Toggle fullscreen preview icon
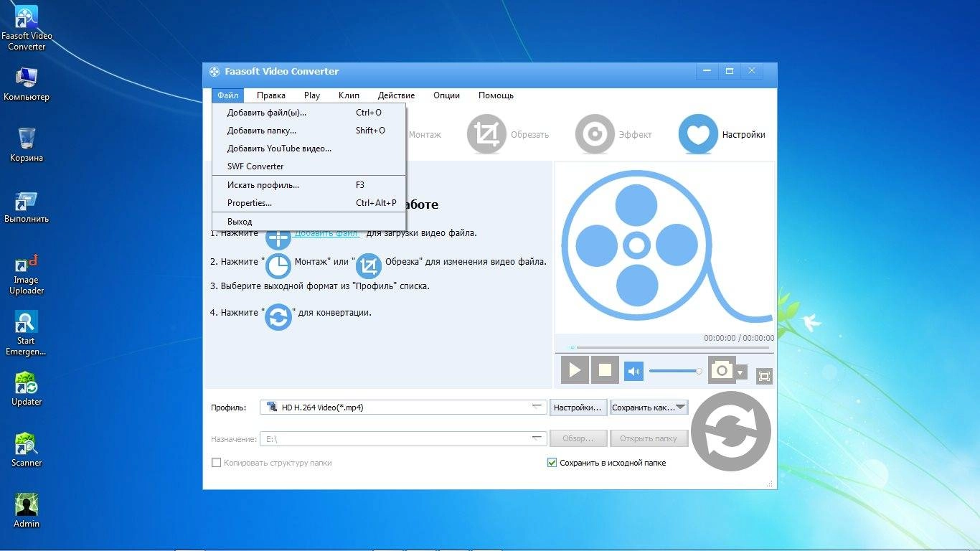This screenshot has width=980, height=551. click(x=764, y=376)
